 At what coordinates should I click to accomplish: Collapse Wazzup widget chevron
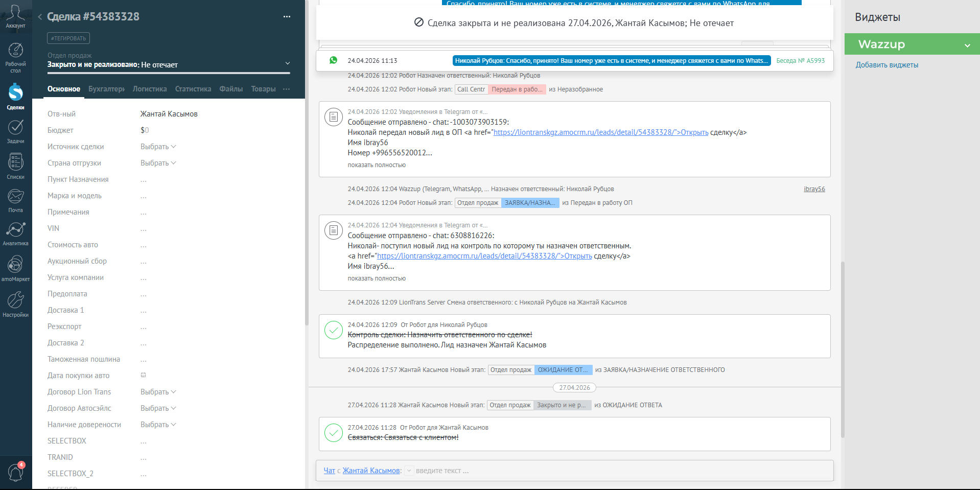[967, 45]
